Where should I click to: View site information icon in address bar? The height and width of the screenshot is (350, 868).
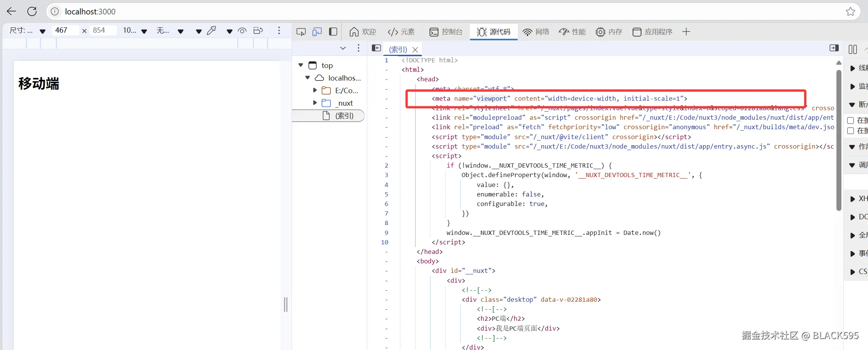coord(55,11)
